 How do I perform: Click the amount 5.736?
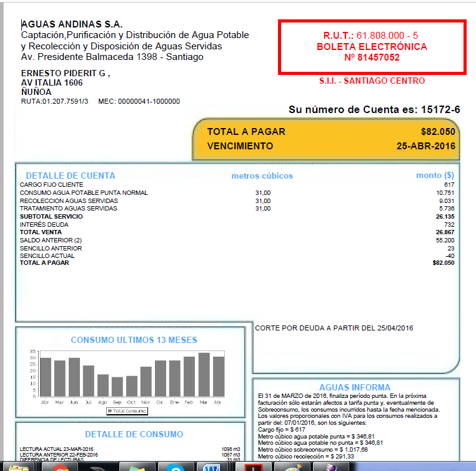[x=447, y=209]
